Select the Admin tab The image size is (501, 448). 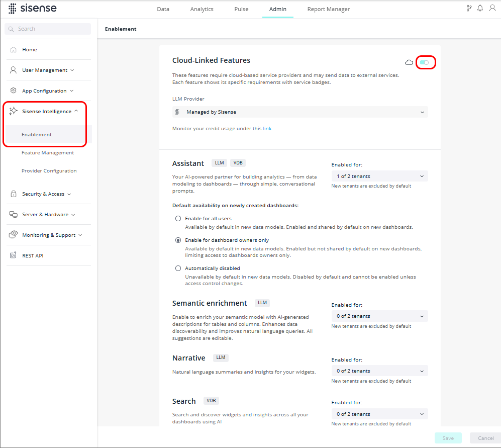[278, 9]
